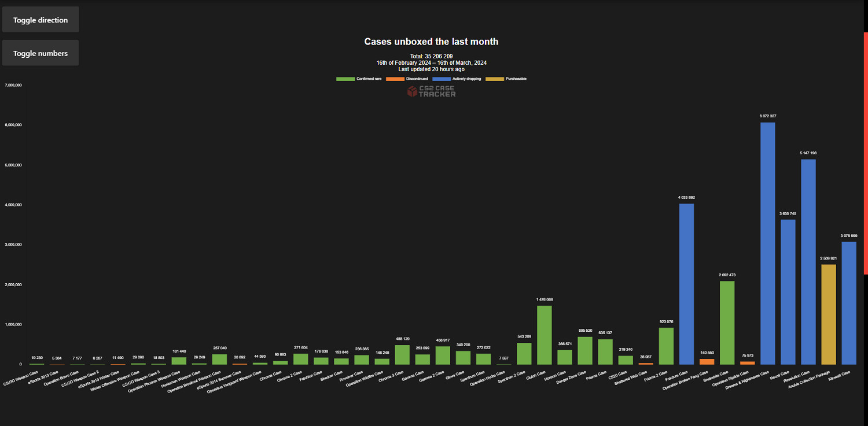Viewport: 868px width, 426px height.
Task: Select the green Snakebite Case bar
Action: click(727, 322)
